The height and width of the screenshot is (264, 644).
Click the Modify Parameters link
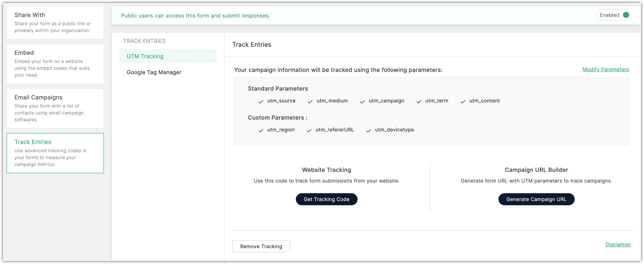tap(605, 69)
